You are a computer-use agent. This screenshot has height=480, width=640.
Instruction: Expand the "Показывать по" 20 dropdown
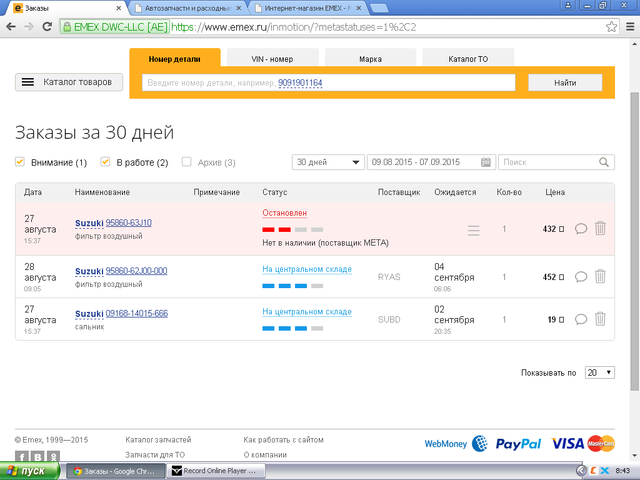600,372
